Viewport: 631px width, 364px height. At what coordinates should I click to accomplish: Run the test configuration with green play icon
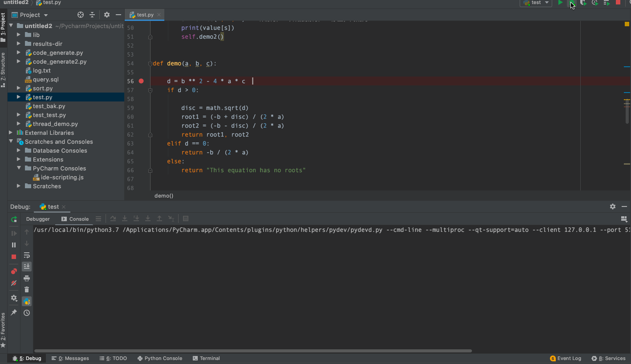560,3
